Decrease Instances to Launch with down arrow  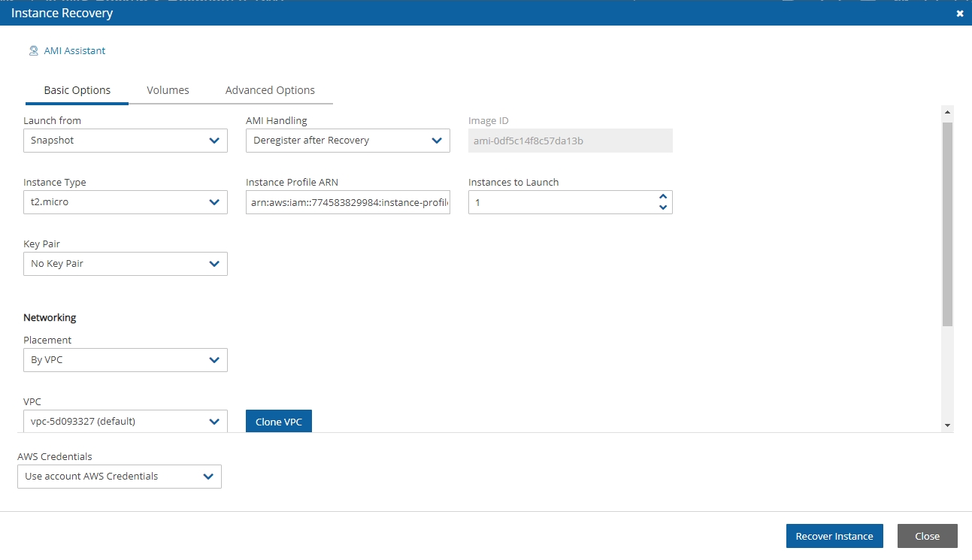(662, 207)
